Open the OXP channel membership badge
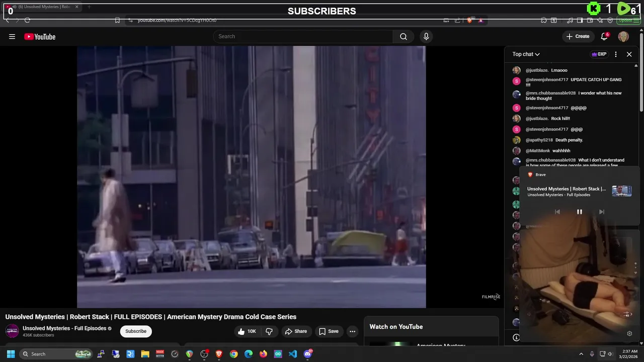The height and width of the screenshot is (362, 644). [x=599, y=54]
